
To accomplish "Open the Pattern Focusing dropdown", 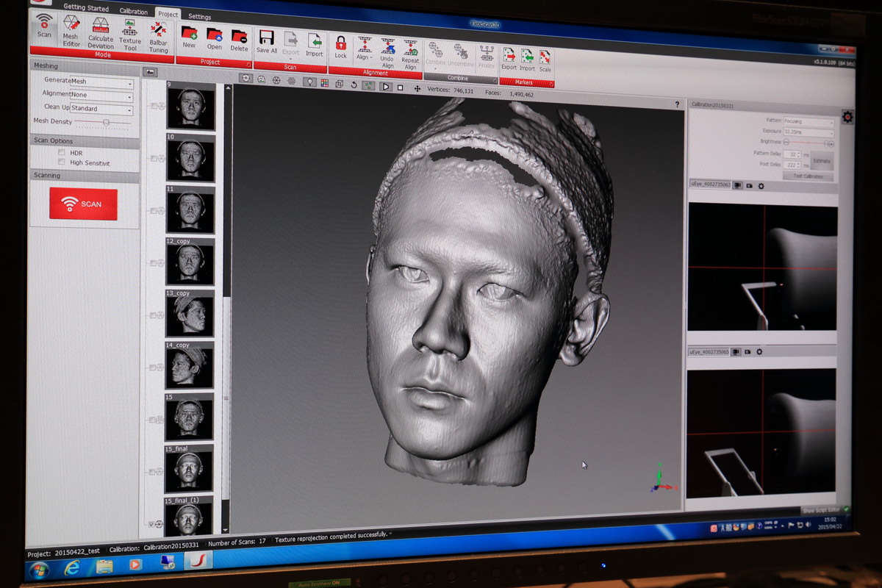I will (808, 121).
